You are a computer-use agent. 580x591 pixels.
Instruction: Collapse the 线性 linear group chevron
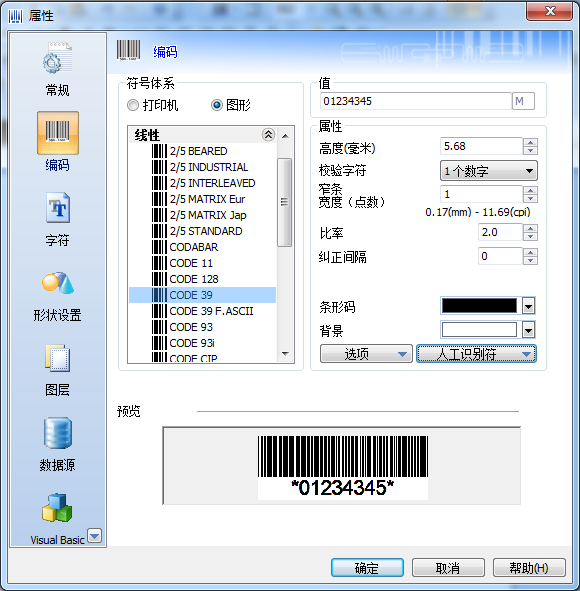click(x=268, y=135)
